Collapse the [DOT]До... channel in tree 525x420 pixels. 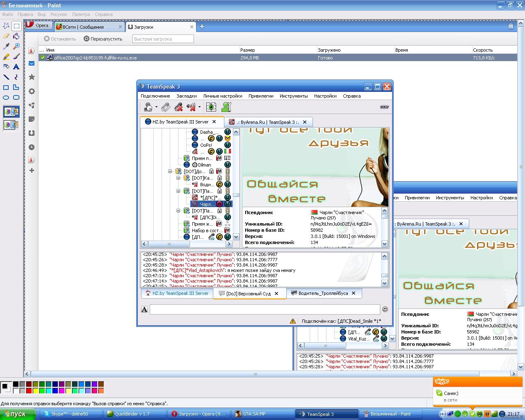pyautogui.click(x=170, y=171)
